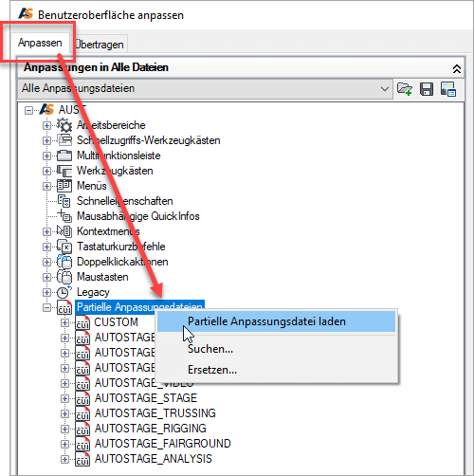This screenshot has width=474, height=476.
Task: Select the Schnelleigenschaften tree item
Action: 125,201
